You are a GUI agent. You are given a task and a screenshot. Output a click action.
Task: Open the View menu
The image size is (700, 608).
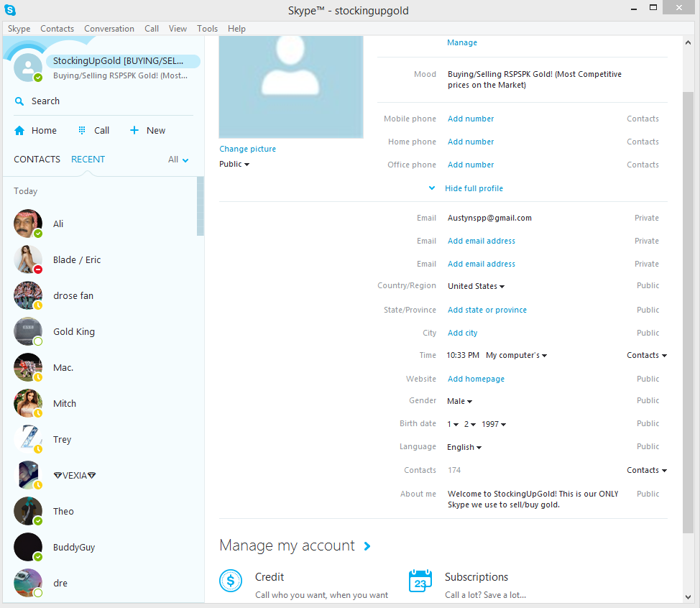tap(178, 29)
